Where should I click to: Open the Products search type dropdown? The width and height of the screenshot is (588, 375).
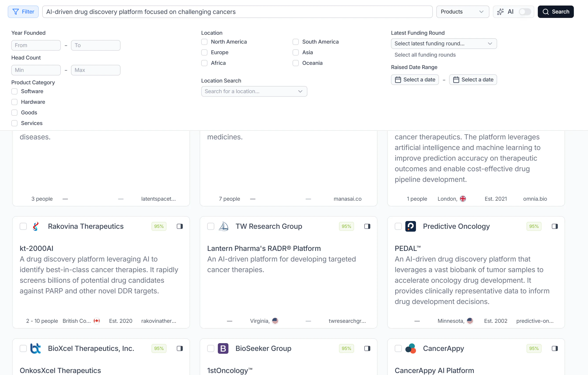click(462, 12)
